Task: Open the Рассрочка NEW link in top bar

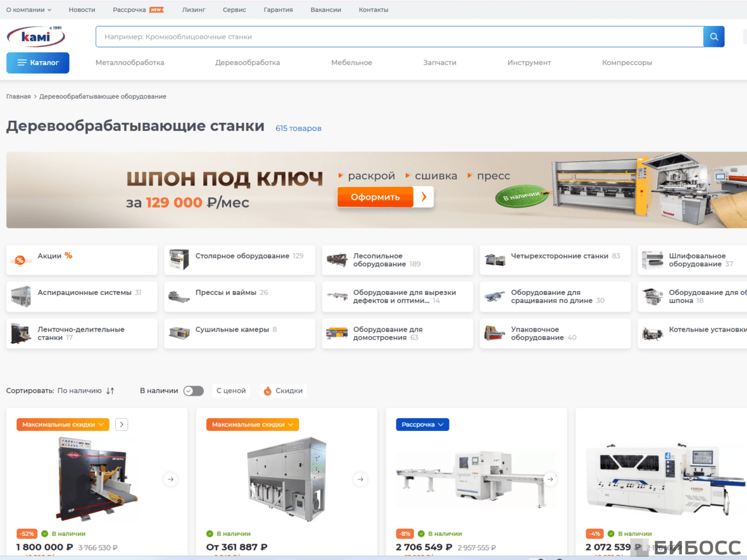Action: [x=138, y=10]
